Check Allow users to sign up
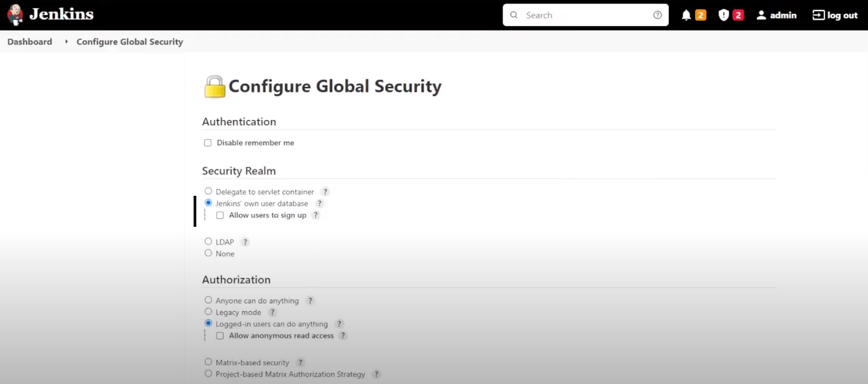The height and width of the screenshot is (384, 868). click(220, 215)
